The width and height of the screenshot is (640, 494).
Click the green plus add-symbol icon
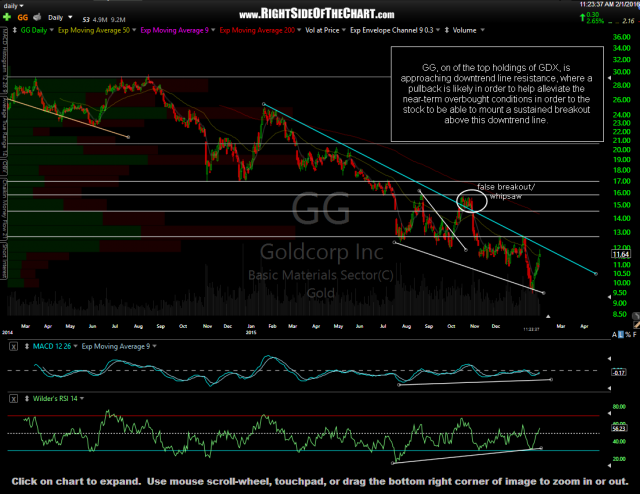[7, 17]
